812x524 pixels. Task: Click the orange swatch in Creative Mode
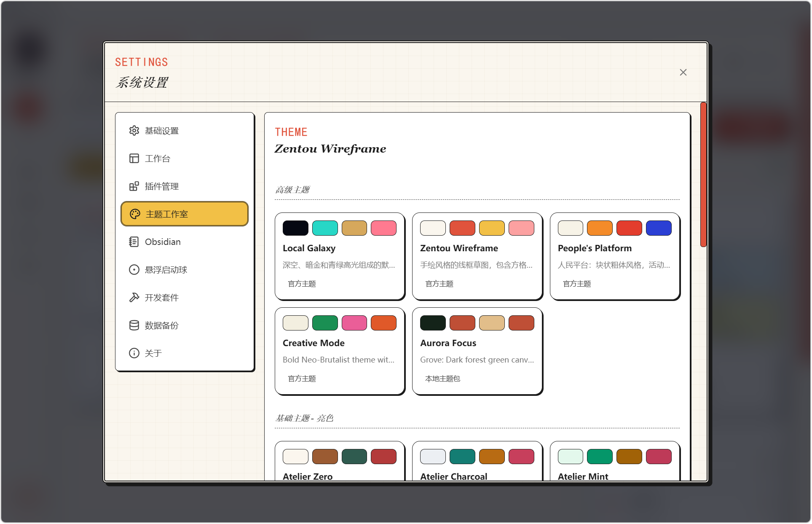pos(384,323)
